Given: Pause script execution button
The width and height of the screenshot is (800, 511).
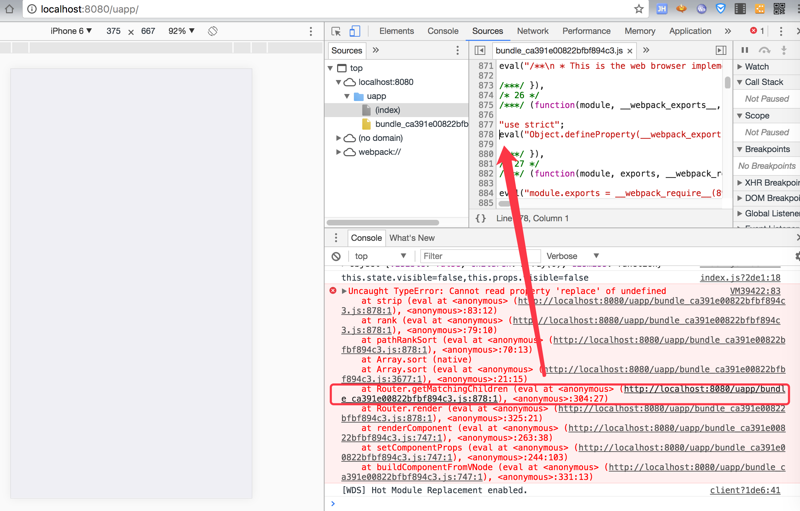Looking at the screenshot, I should (x=745, y=50).
